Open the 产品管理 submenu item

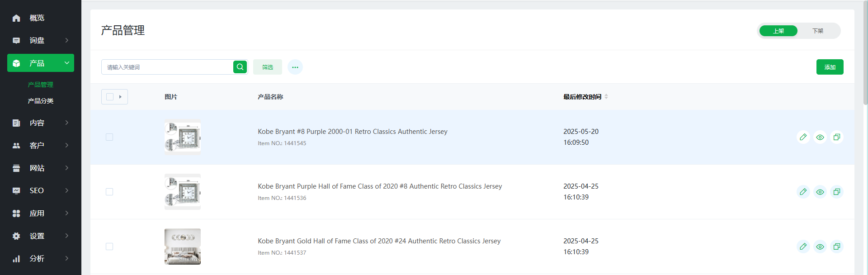(x=41, y=85)
